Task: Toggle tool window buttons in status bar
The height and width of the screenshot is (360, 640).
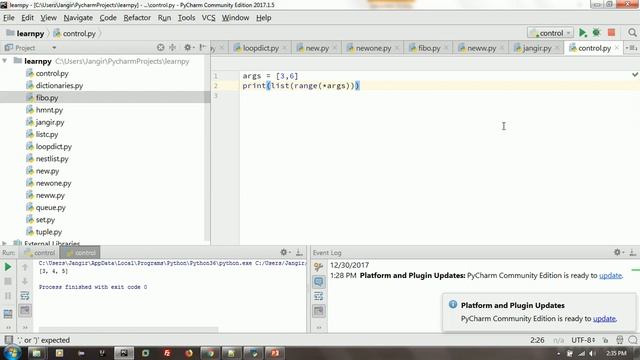Action: click(8, 340)
